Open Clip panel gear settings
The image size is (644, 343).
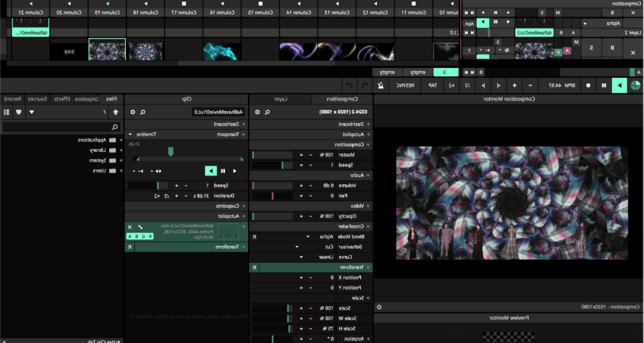(132, 112)
